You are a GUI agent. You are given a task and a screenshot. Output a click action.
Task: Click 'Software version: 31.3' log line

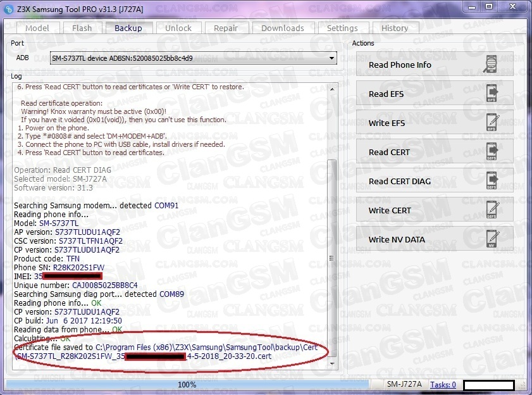(x=53, y=187)
